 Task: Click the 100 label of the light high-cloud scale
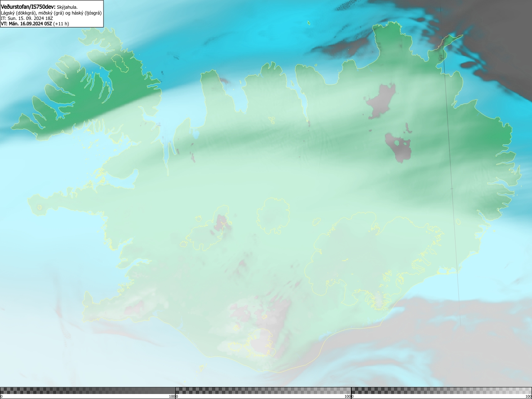pyautogui.click(x=528, y=397)
